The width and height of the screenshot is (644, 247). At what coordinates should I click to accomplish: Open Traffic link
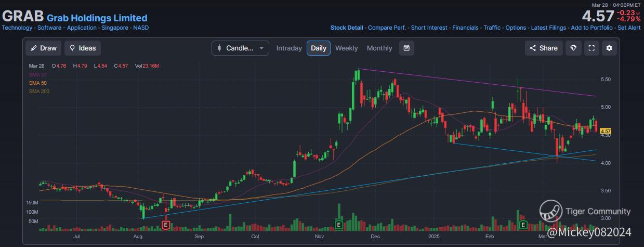coord(492,28)
